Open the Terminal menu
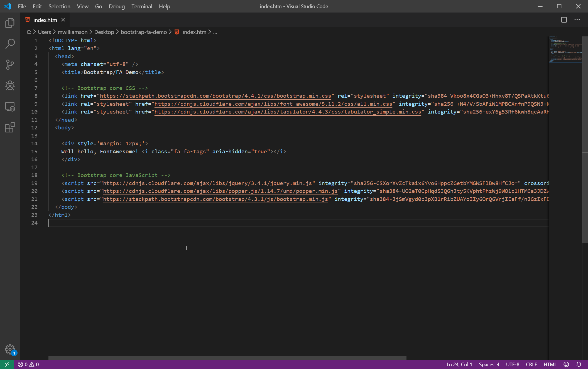The image size is (588, 369). coord(142,6)
